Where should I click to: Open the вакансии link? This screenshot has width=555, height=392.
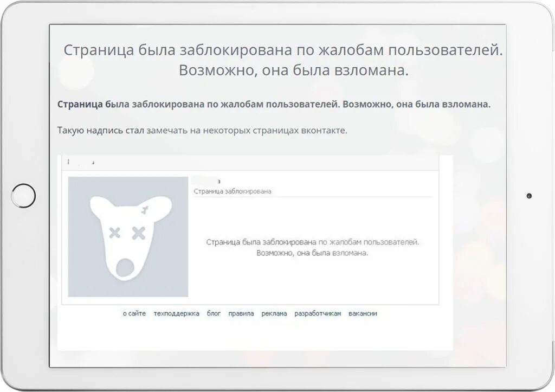point(361,313)
